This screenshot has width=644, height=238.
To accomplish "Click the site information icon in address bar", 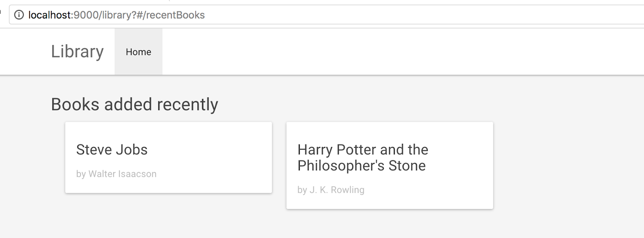I will [19, 15].
